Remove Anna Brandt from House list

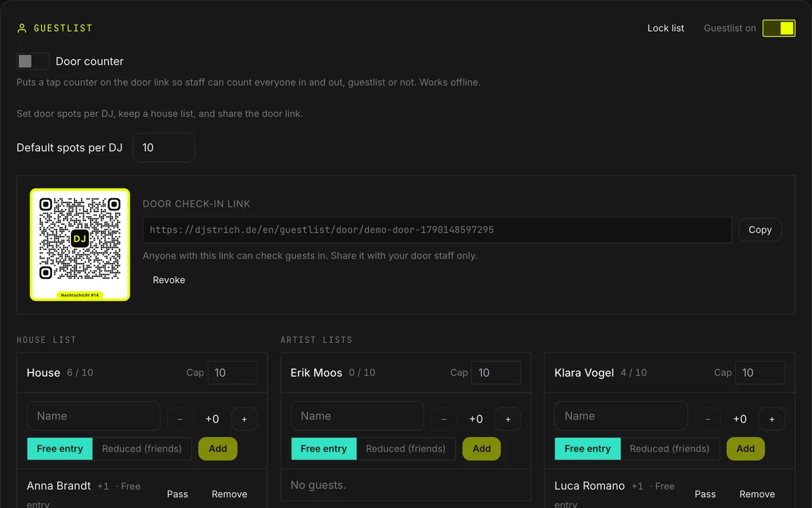[229, 494]
